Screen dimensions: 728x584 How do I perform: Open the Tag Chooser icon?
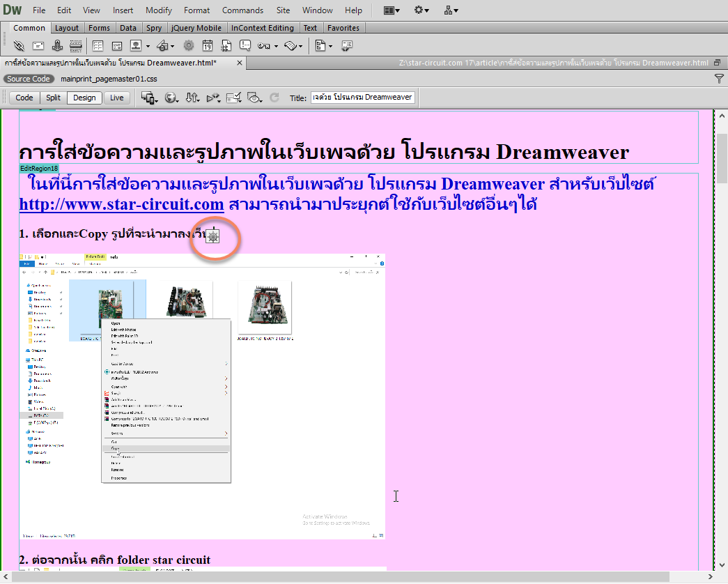click(x=347, y=45)
